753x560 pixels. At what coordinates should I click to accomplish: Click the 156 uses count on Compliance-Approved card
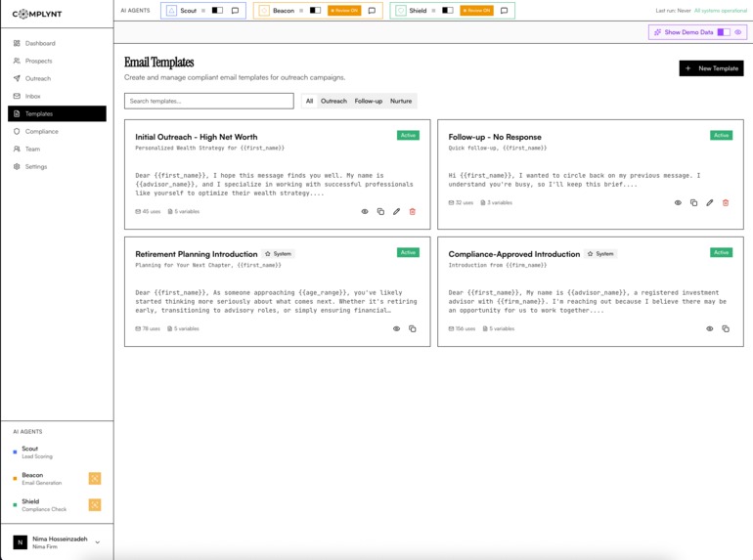(462, 328)
